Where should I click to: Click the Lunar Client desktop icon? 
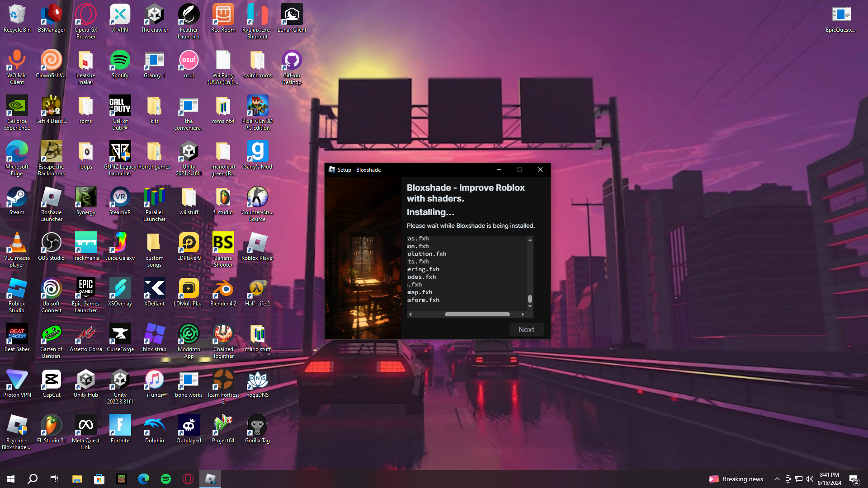[x=292, y=15]
